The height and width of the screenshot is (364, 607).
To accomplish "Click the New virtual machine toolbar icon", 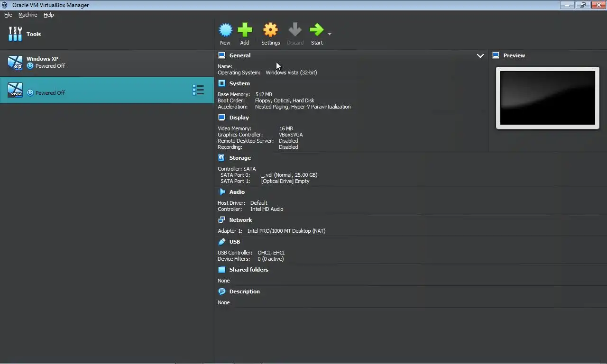I will (x=225, y=30).
